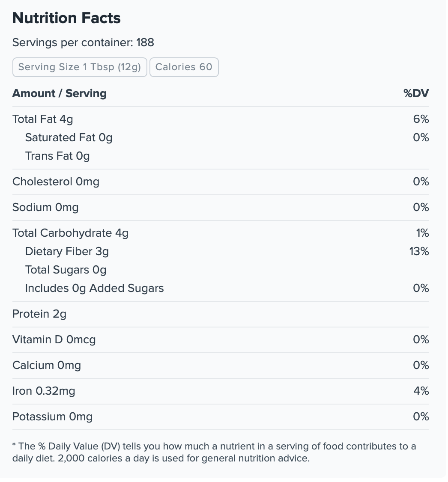Viewport: 448px width, 482px height.
Task: Select the Total Fat 4g row label
Action: (x=43, y=119)
